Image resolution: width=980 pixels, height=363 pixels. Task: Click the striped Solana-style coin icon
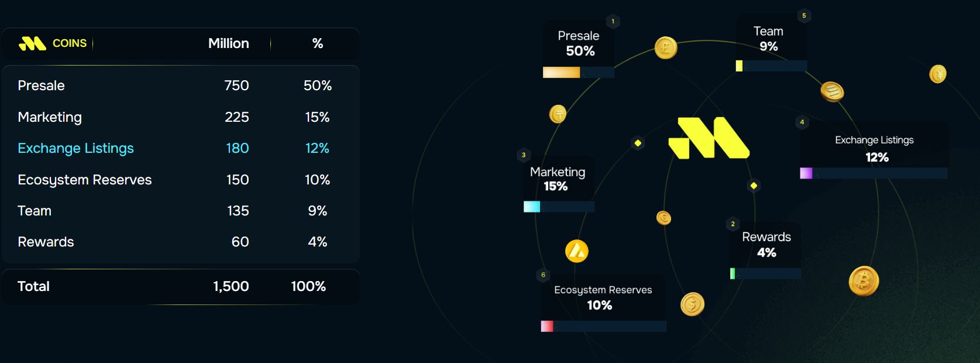[x=831, y=91]
